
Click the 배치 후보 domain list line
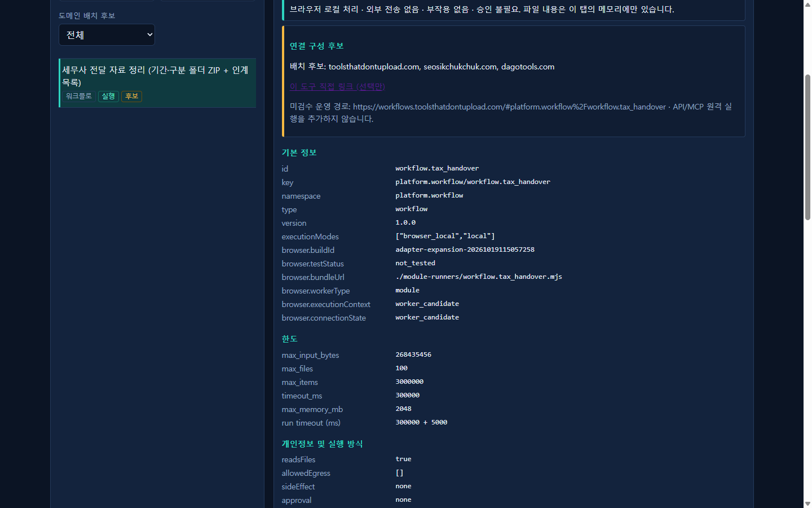[x=422, y=67]
